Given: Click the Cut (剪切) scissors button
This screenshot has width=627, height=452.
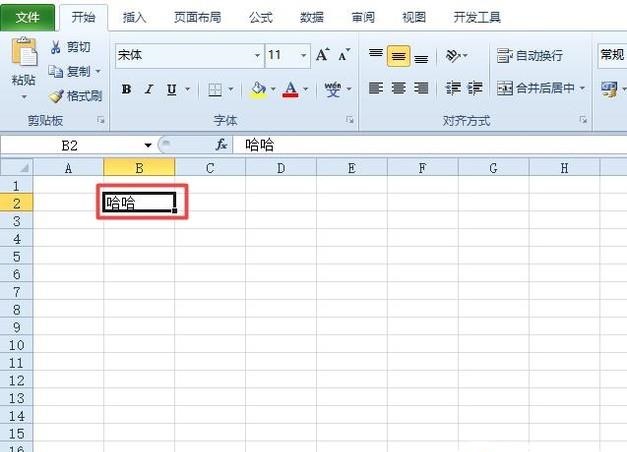Looking at the screenshot, I should [x=70, y=47].
